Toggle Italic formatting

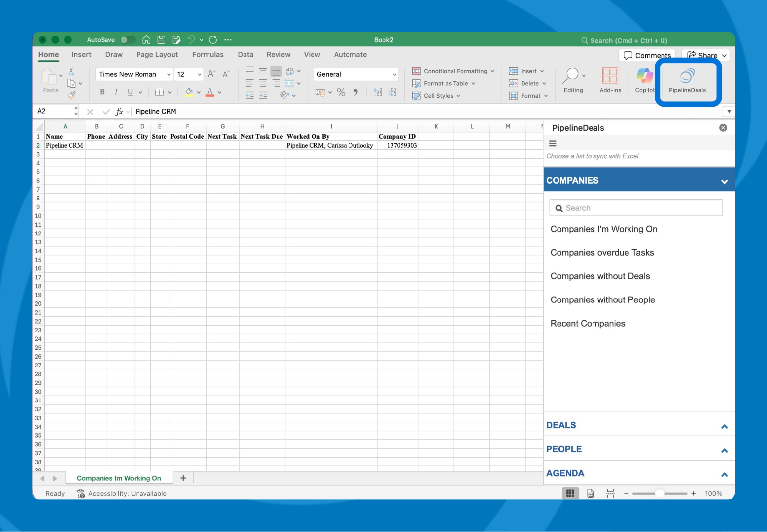(116, 92)
